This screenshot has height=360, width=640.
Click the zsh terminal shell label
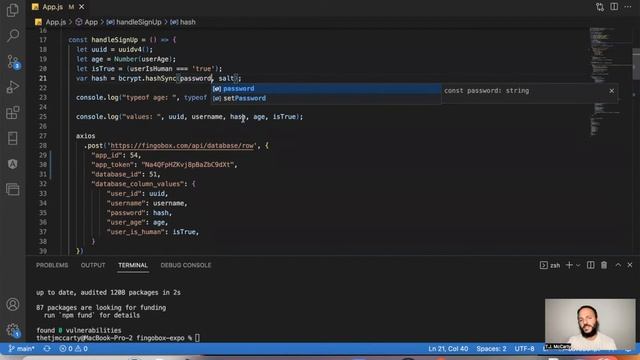[x=550, y=265]
